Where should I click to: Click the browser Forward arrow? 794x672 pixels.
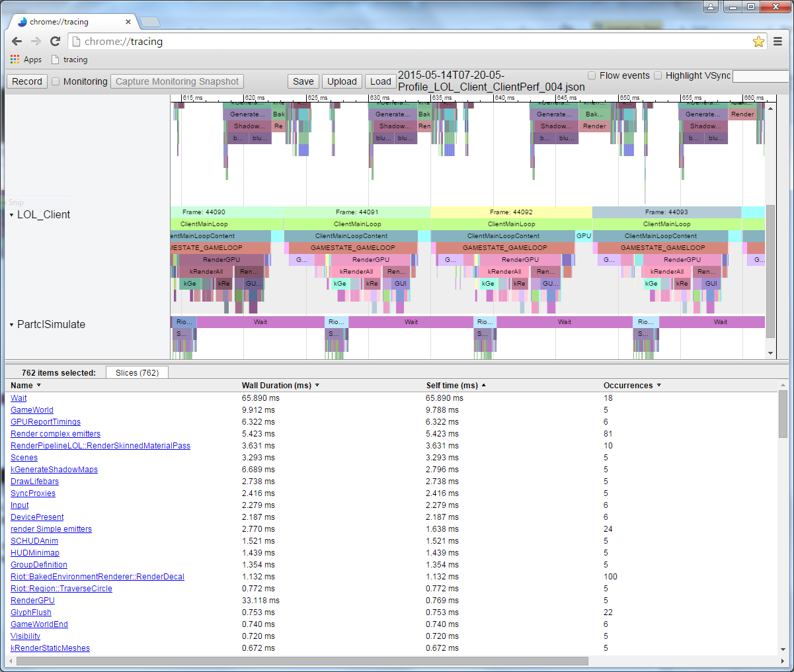(x=36, y=41)
